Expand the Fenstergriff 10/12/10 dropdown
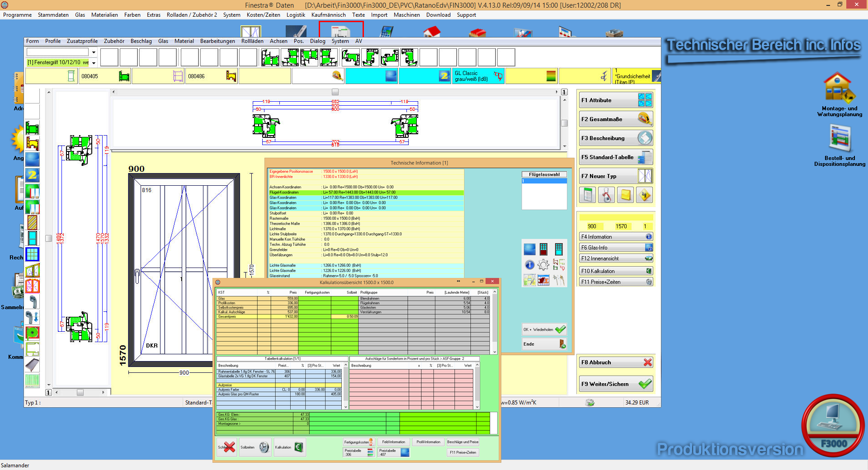Image resolution: width=868 pixels, height=470 pixels. pos(94,62)
